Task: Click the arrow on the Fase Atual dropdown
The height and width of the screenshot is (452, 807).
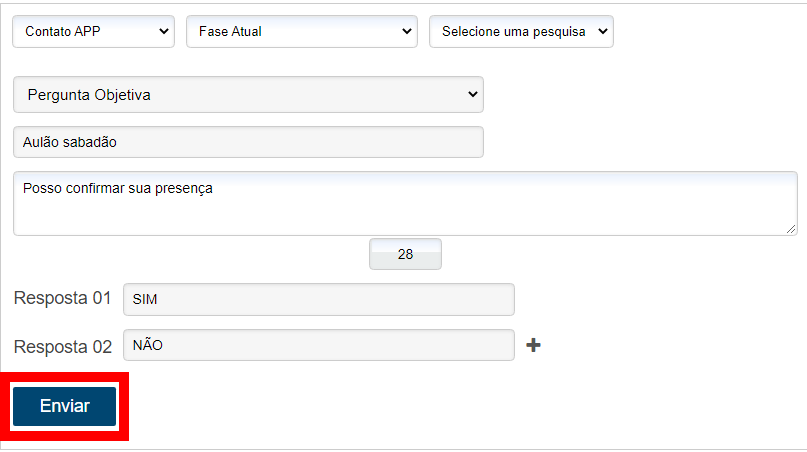Action: pos(406,31)
